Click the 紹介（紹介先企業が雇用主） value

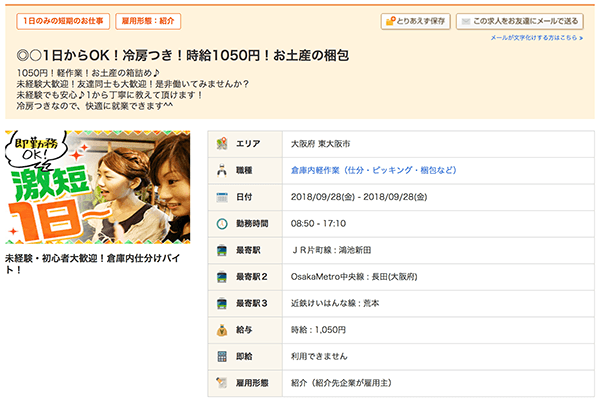(x=341, y=383)
